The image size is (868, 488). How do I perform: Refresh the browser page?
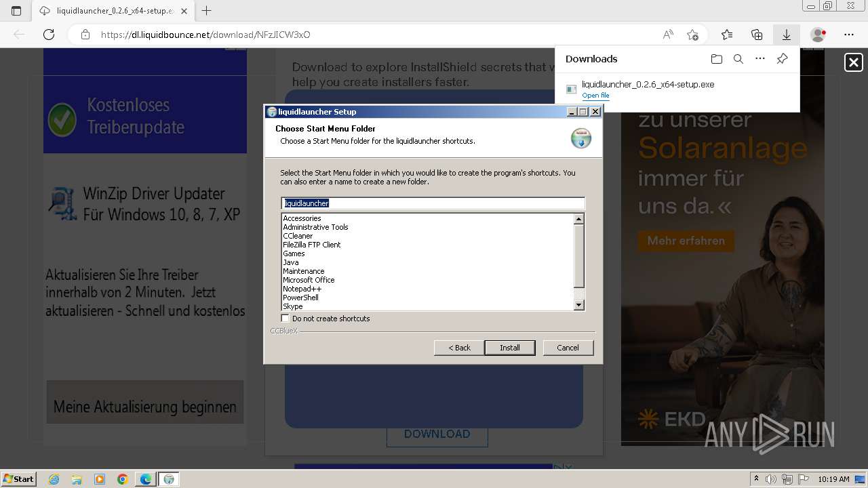[49, 35]
